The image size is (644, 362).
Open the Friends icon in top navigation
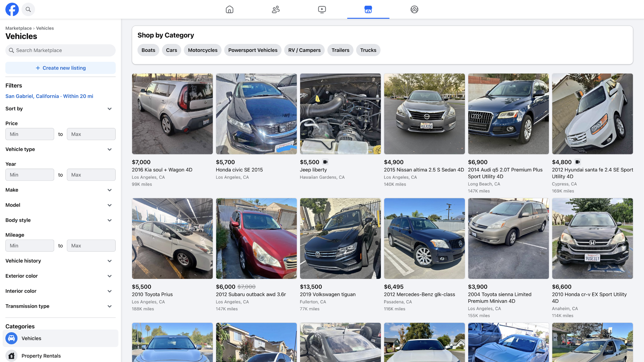(x=276, y=9)
